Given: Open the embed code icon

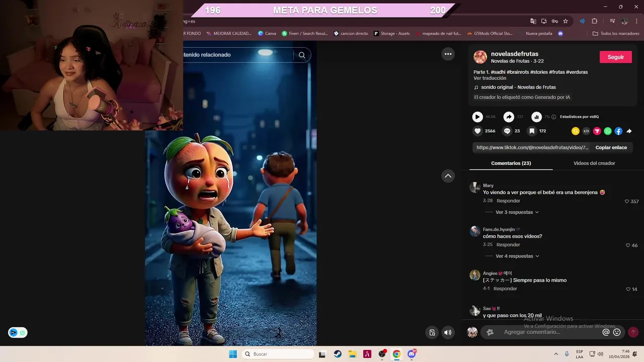Looking at the screenshot, I should 586,131.
